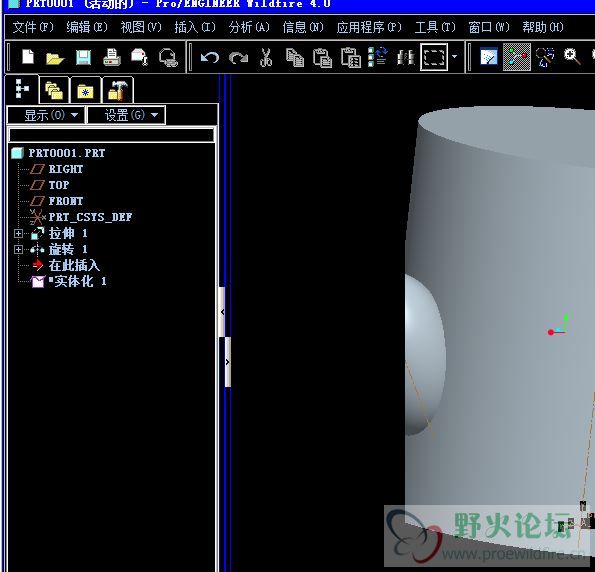This screenshot has height=572, width=595.
Task: Switch to the Favorites tab
Action: point(85,90)
